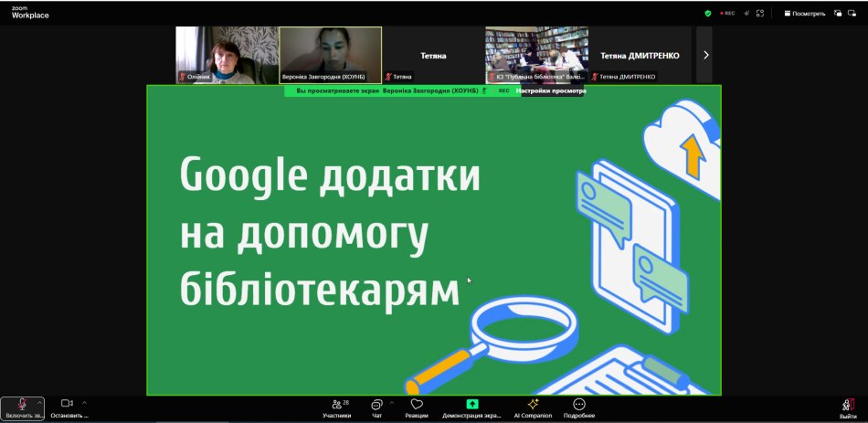Unmute the microphone in the Zoom toolbar

(x=22, y=405)
